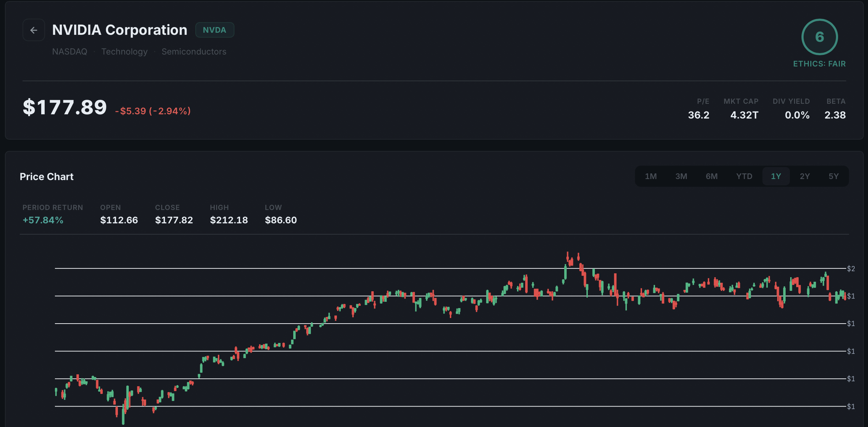Select the 1Y time range
Viewport: 868px width, 427px height.
pyautogui.click(x=776, y=176)
